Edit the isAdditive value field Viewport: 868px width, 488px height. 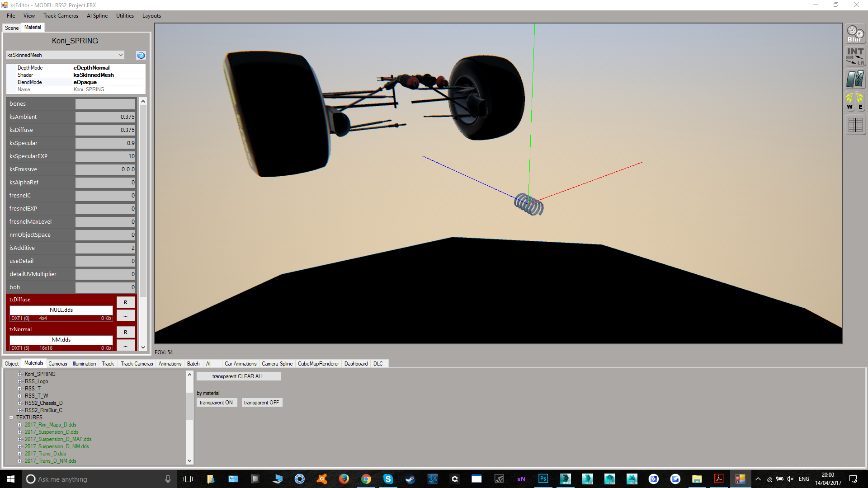pyautogui.click(x=105, y=248)
